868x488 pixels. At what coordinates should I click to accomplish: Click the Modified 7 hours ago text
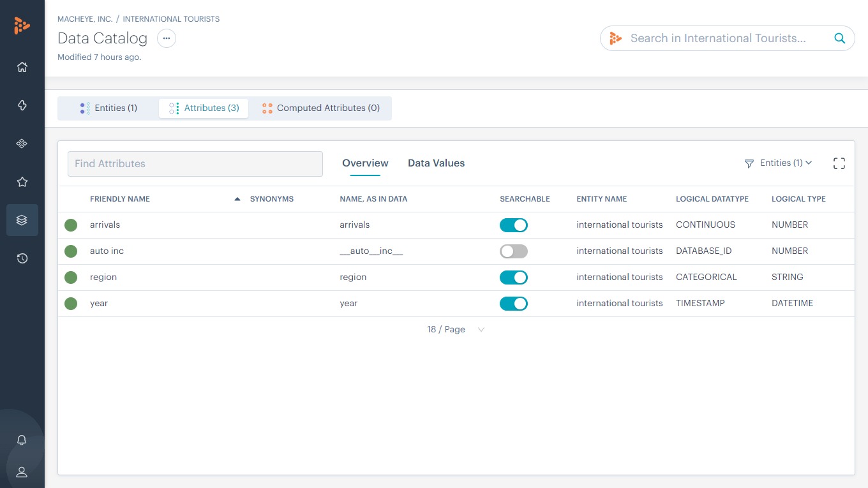[x=100, y=57]
